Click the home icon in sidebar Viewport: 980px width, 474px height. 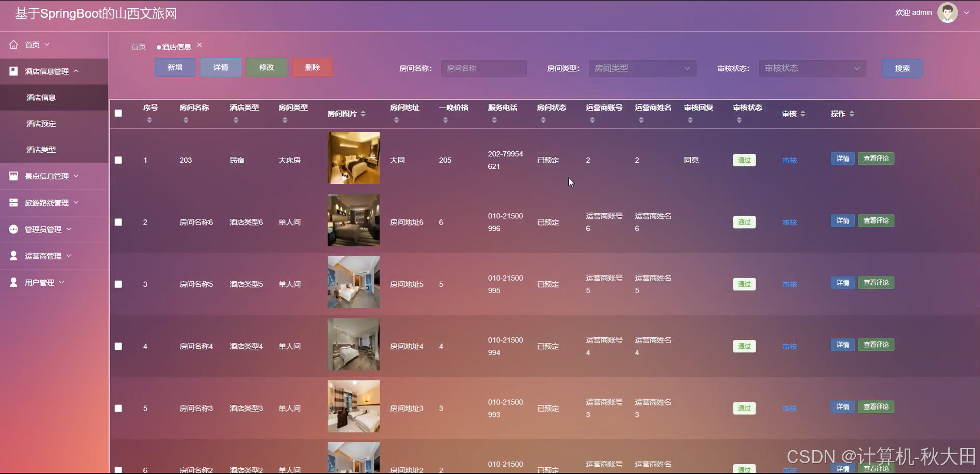(14, 45)
